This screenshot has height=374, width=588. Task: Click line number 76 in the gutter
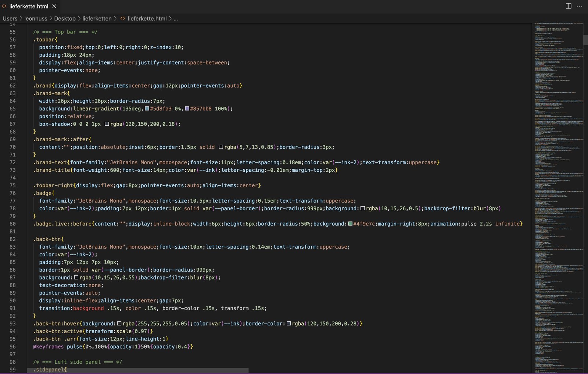click(x=12, y=193)
